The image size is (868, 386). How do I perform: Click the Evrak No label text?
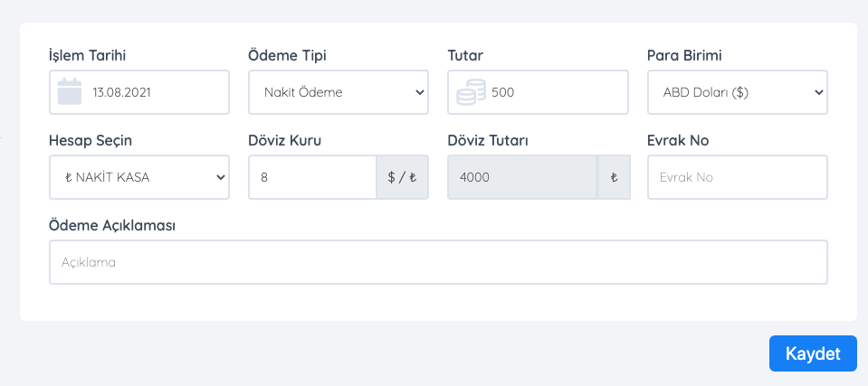[678, 140]
